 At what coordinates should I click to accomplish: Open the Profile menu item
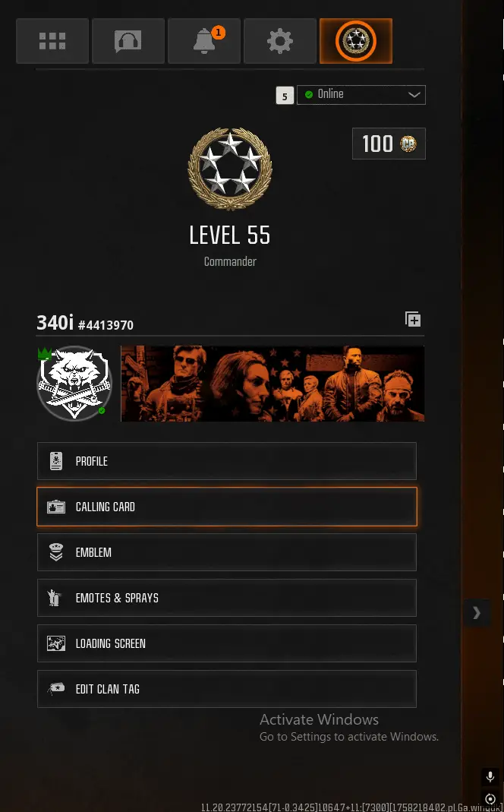[227, 461]
